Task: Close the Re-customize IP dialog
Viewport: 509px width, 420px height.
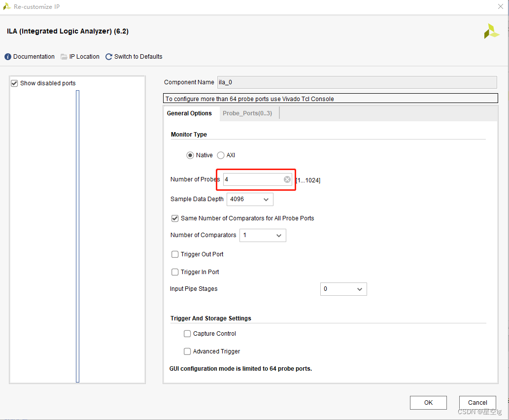Action: point(500,6)
